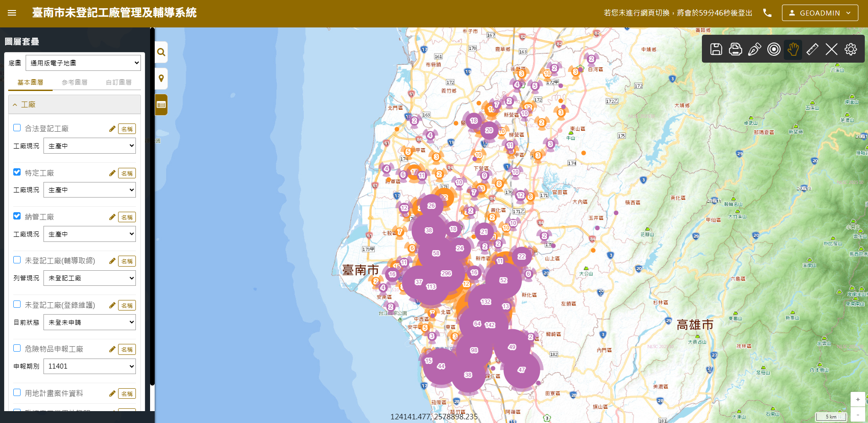This screenshot has width=868, height=423.
Task: Click the print icon in map toolbar
Action: click(x=735, y=49)
